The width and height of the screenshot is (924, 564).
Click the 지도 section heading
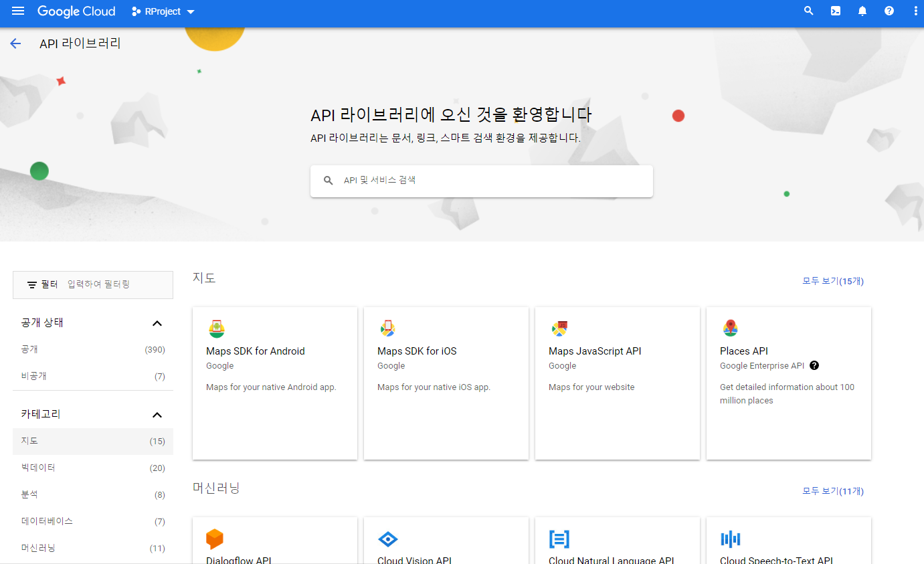click(204, 278)
